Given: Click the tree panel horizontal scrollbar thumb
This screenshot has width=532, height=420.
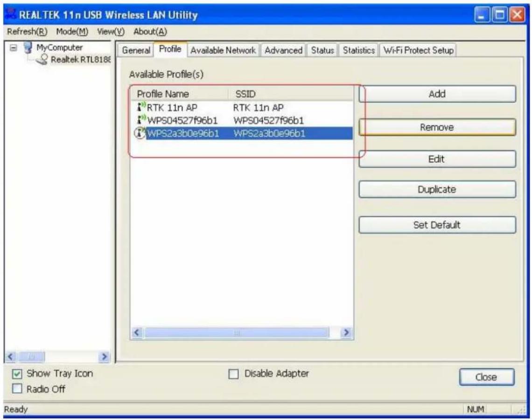Looking at the screenshot, I should (x=31, y=357).
